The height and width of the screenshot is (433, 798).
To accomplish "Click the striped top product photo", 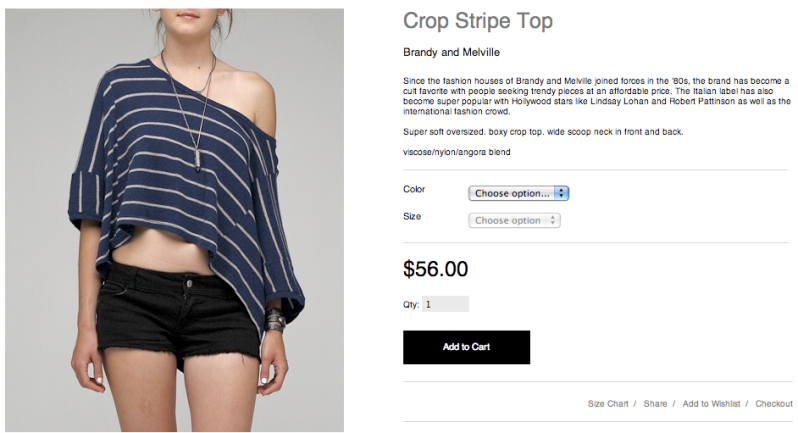I will pos(175,220).
